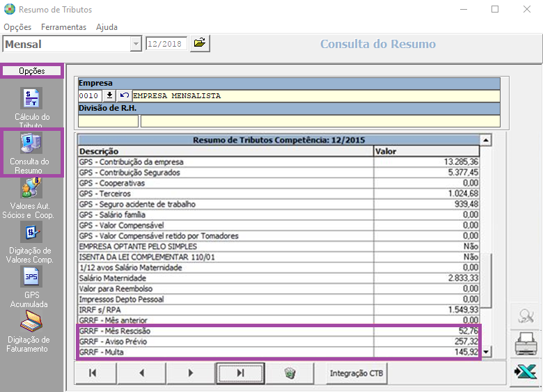Click the value 5.377,45

(x=464, y=173)
